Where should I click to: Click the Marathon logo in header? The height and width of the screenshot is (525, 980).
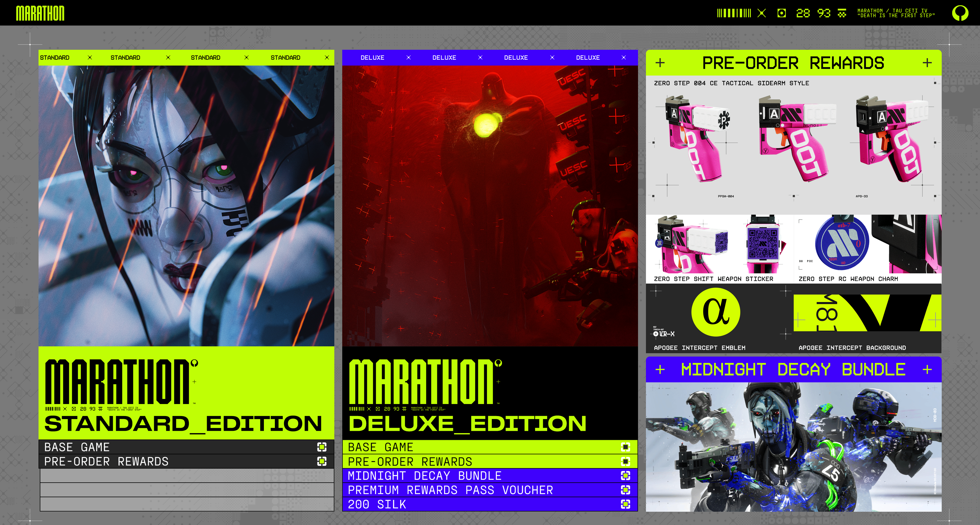[x=40, y=13]
